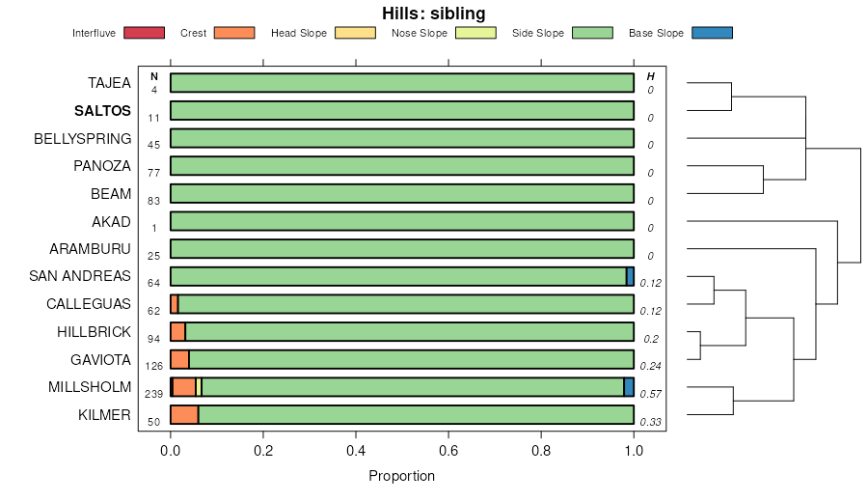Click the Nose Slope legend swatch
This screenshot has width=868, height=502.
(475, 33)
